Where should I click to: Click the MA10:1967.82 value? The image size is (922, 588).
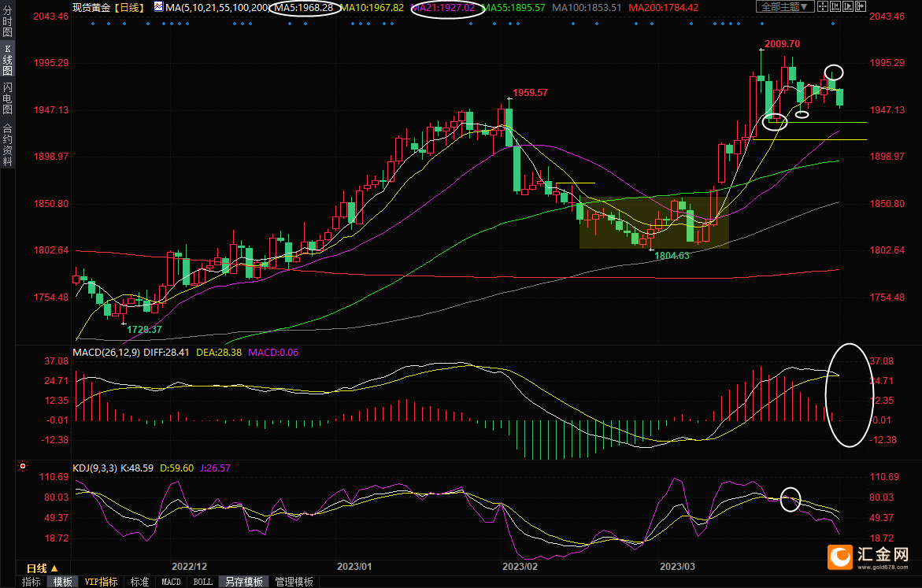click(x=372, y=8)
